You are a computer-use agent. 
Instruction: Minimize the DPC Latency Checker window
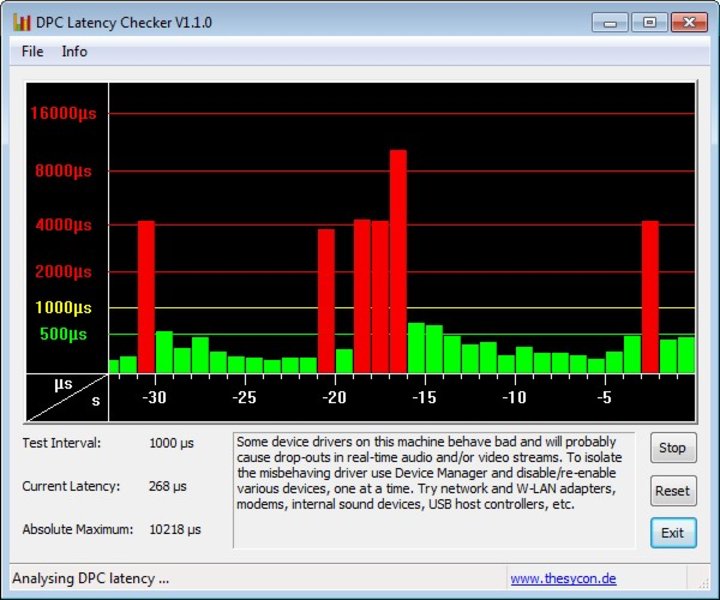(610, 22)
